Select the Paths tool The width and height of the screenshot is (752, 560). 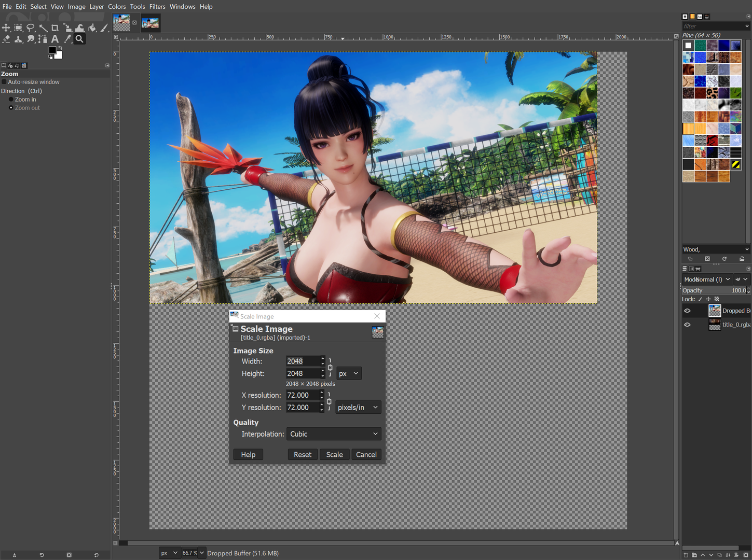[x=43, y=39]
